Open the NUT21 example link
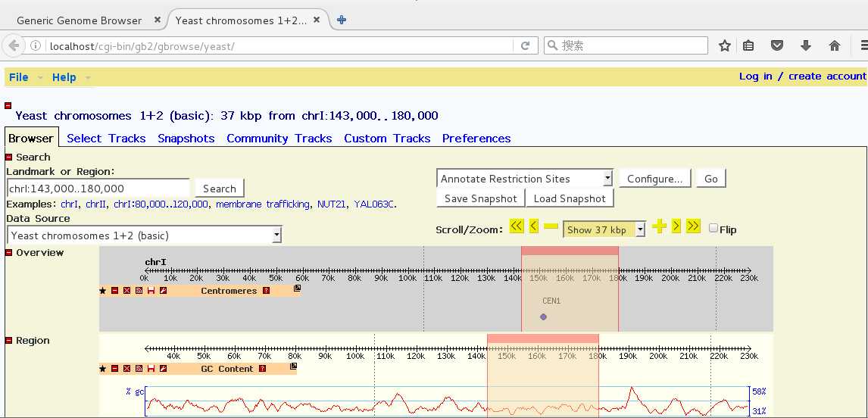 (333, 204)
